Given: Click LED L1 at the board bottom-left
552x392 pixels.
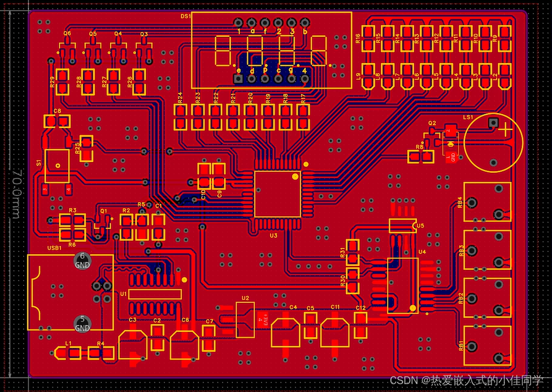Looking at the screenshot, I should coord(68,353).
